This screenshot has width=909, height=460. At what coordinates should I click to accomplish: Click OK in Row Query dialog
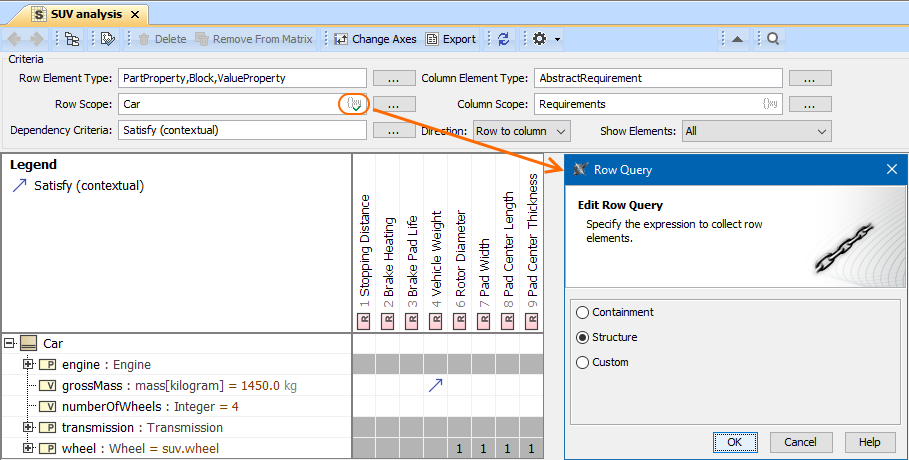[734, 442]
